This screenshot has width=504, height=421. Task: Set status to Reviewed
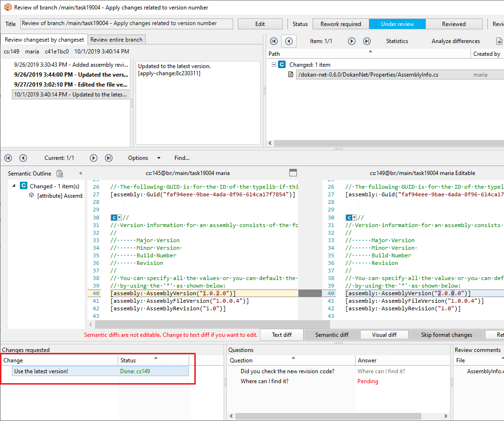(x=454, y=23)
